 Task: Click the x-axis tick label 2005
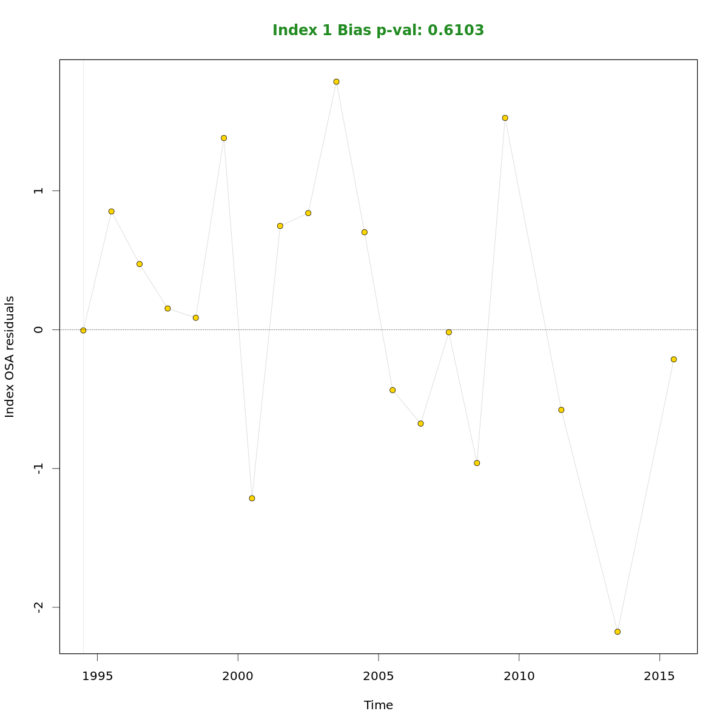click(x=379, y=676)
